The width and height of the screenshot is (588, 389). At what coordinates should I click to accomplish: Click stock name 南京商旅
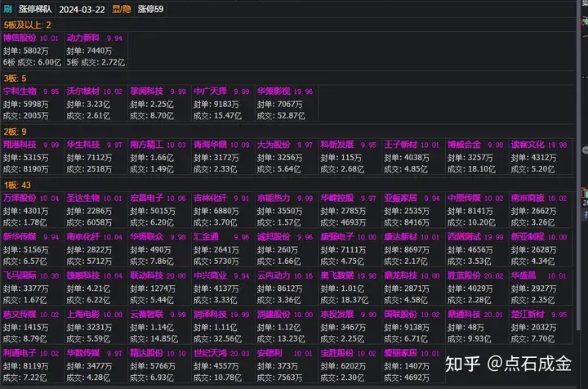click(528, 198)
